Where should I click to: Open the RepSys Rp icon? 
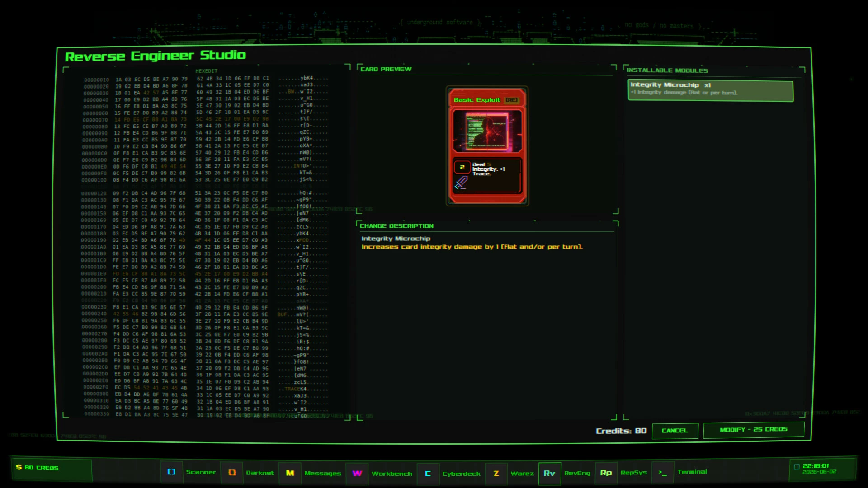(x=606, y=473)
